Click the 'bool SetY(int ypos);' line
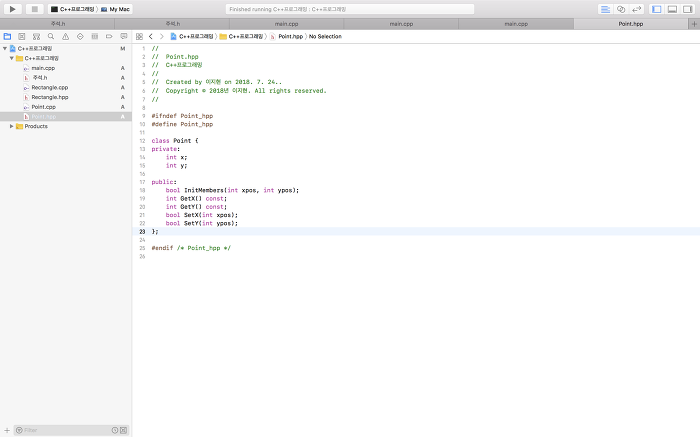 click(x=202, y=223)
